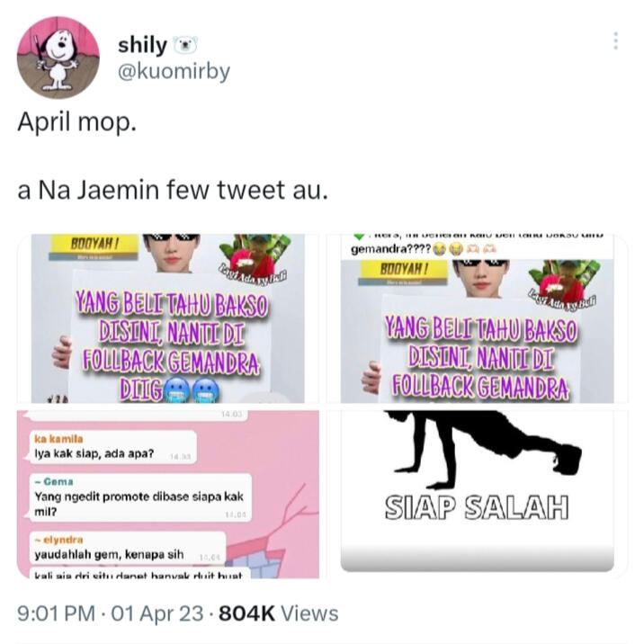Click elyndra's 'yaudahlah gem' message
This screenshot has width=644, height=644.
pyautogui.click(x=128, y=550)
